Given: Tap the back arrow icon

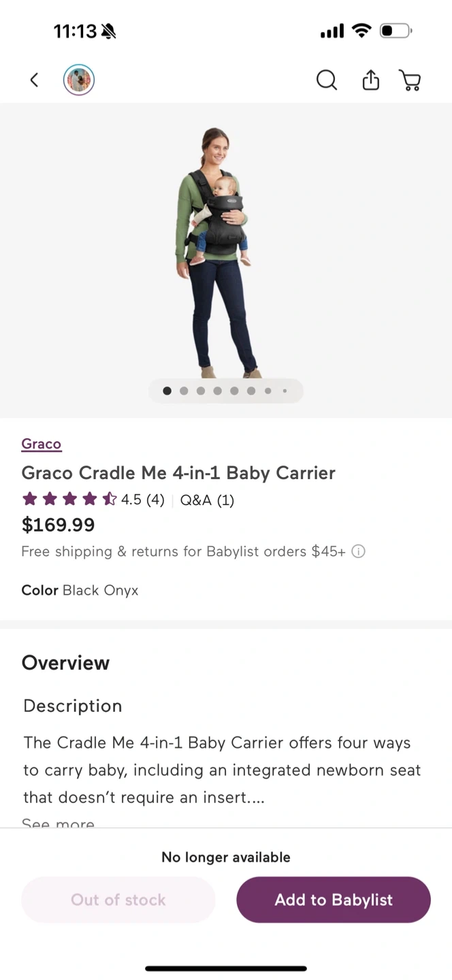Looking at the screenshot, I should [x=34, y=80].
